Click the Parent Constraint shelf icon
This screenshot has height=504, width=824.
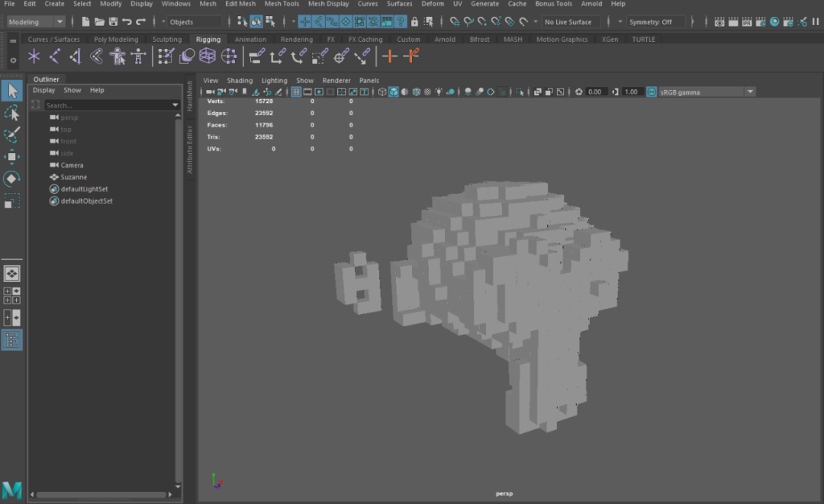pyautogui.click(x=256, y=56)
